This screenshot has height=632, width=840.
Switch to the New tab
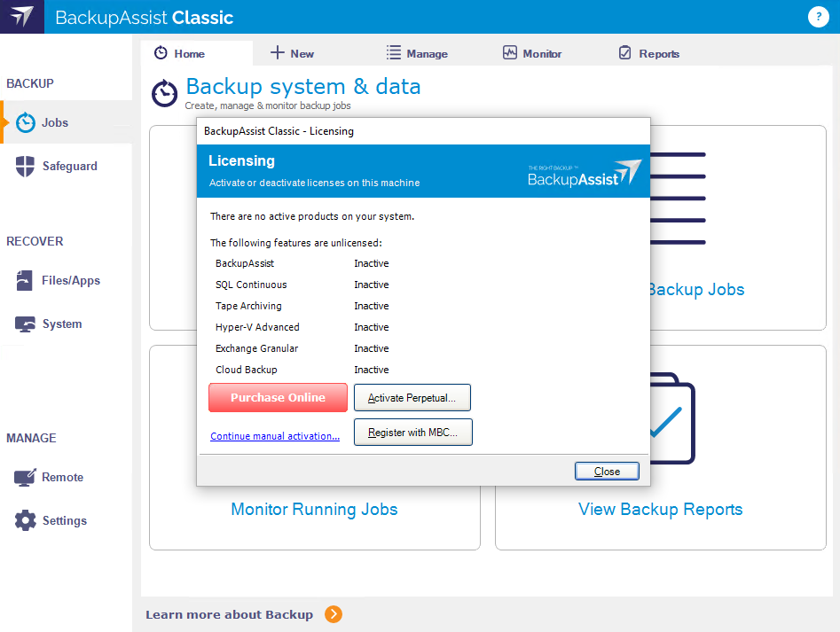291,53
